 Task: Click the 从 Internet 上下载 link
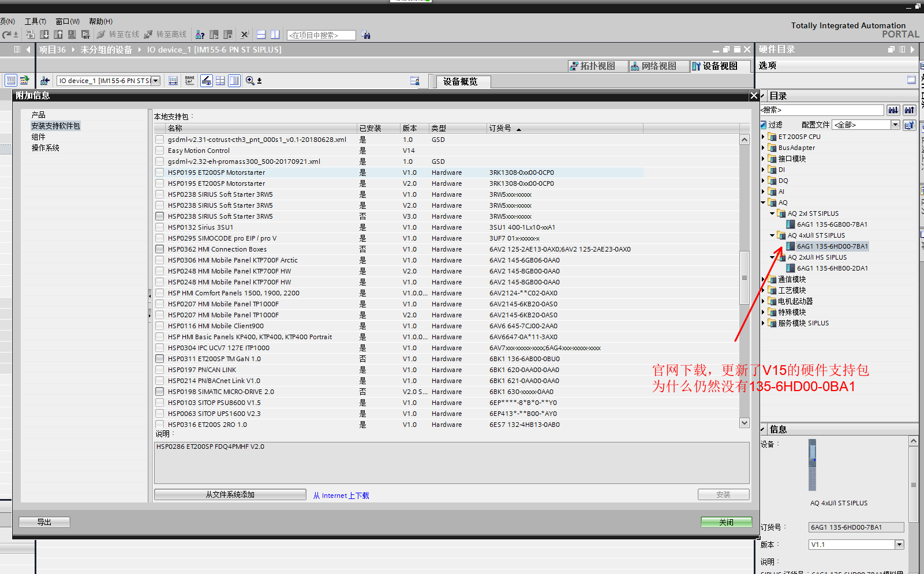341,496
